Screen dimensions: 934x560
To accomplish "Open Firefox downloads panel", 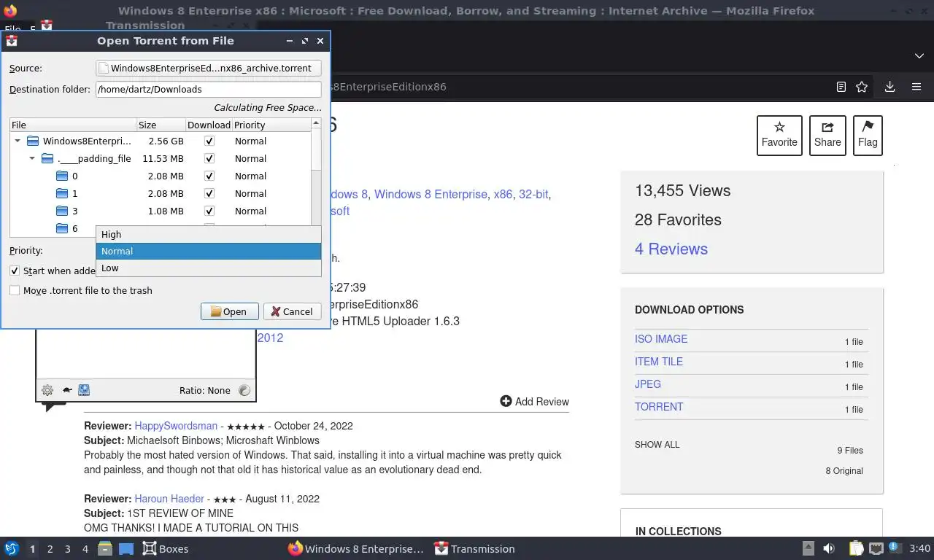I will [889, 87].
